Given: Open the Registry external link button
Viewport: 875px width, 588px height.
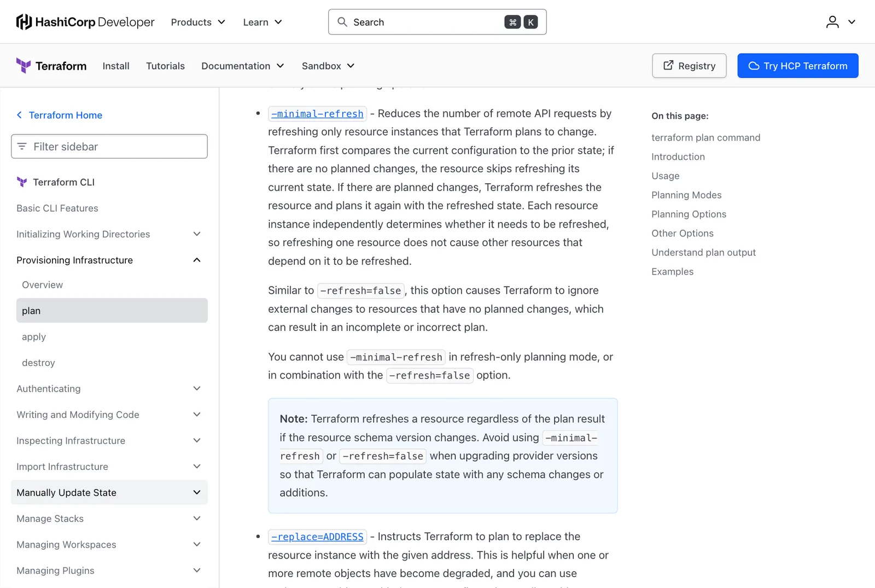Looking at the screenshot, I should pyautogui.click(x=689, y=66).
